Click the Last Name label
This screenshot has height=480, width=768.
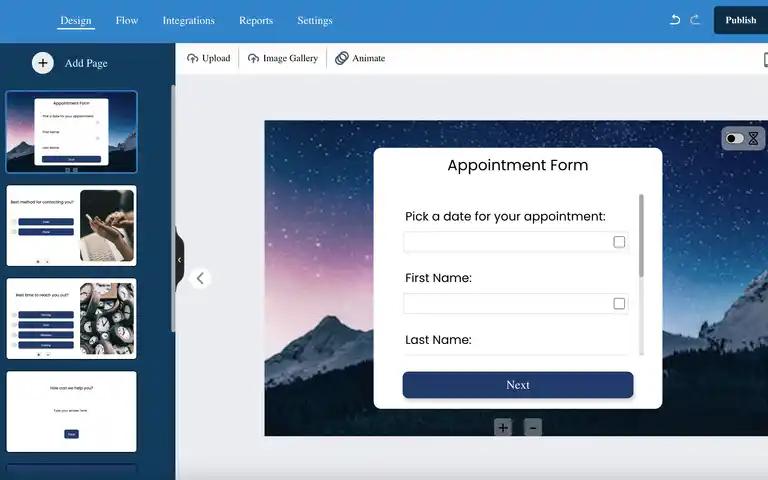coord(438,340)
